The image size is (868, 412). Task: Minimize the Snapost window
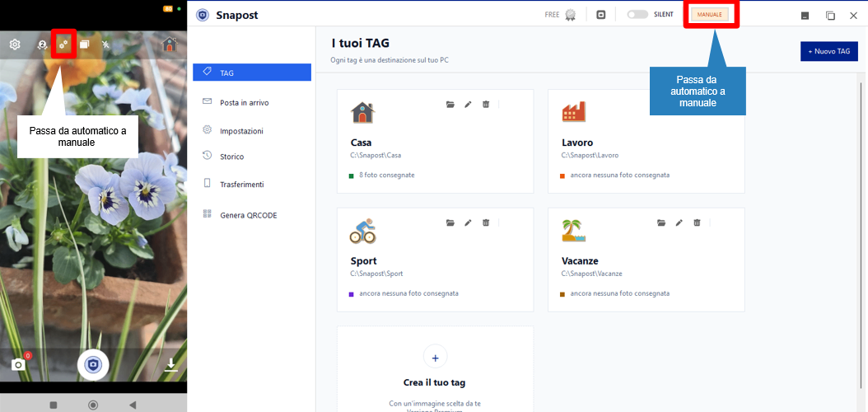[805, 16]
